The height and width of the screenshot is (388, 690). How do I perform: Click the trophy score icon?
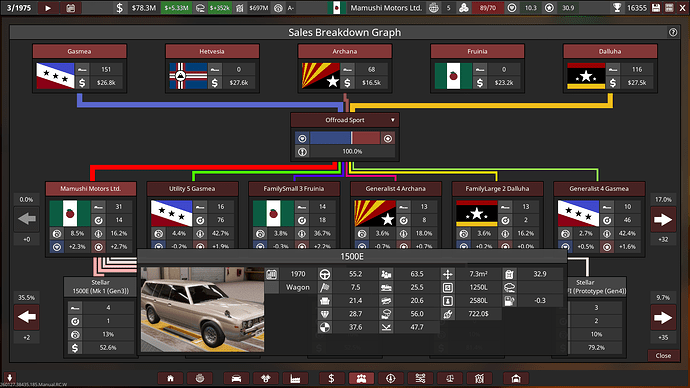(617, 8)
